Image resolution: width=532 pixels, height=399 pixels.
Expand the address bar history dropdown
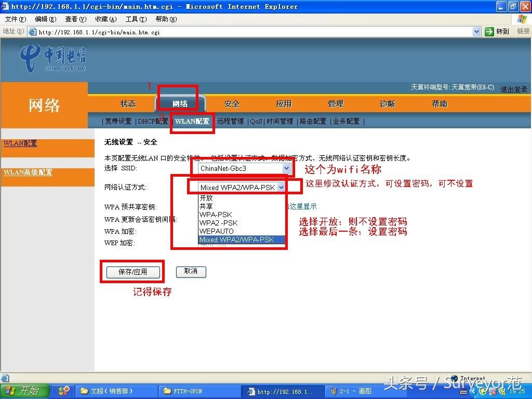tap(477, 31)
